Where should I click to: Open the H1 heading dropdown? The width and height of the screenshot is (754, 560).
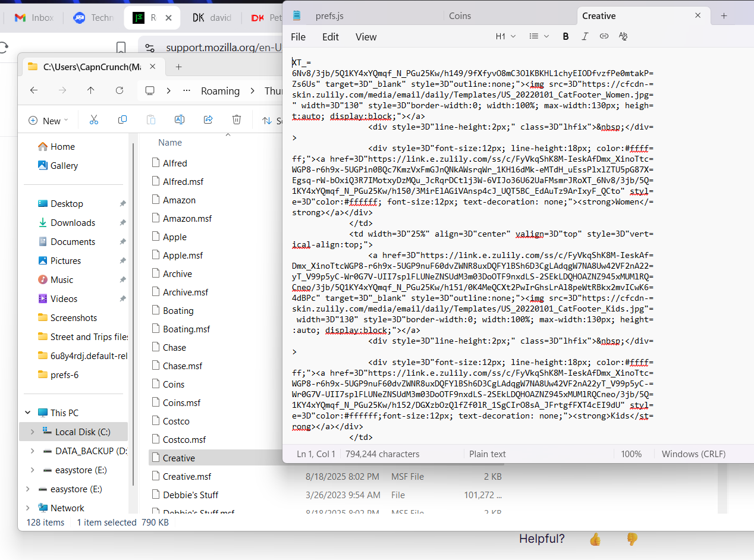505,37
